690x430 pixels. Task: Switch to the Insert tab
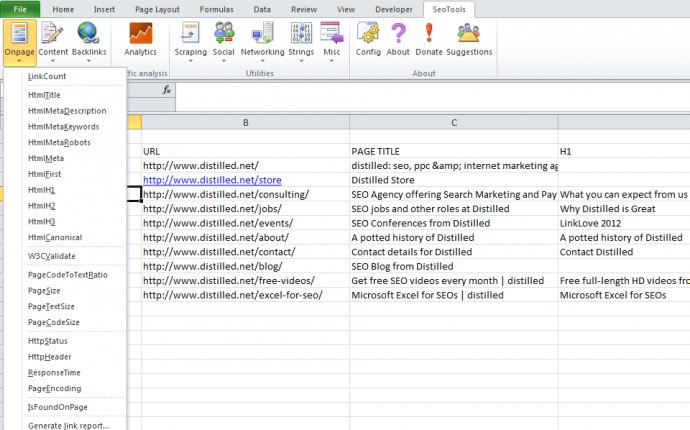pyautogui.click(x=104, y=9)
